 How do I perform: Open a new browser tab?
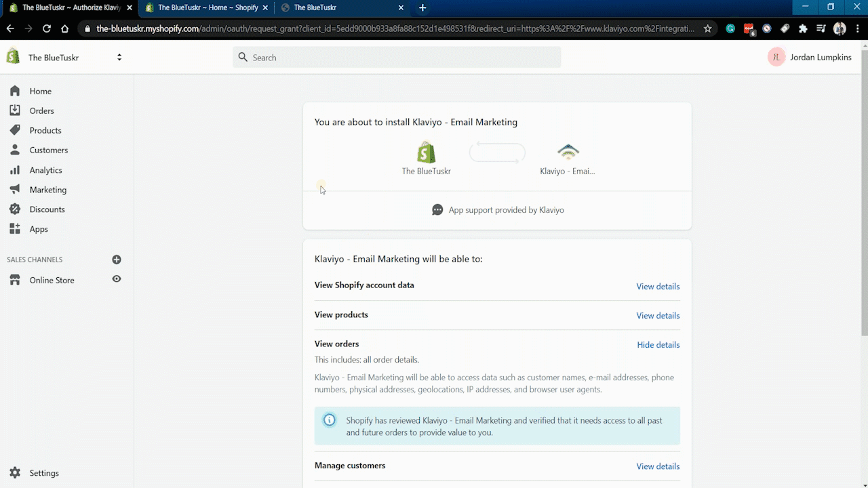pyautogui.click(x=422, y=7)
